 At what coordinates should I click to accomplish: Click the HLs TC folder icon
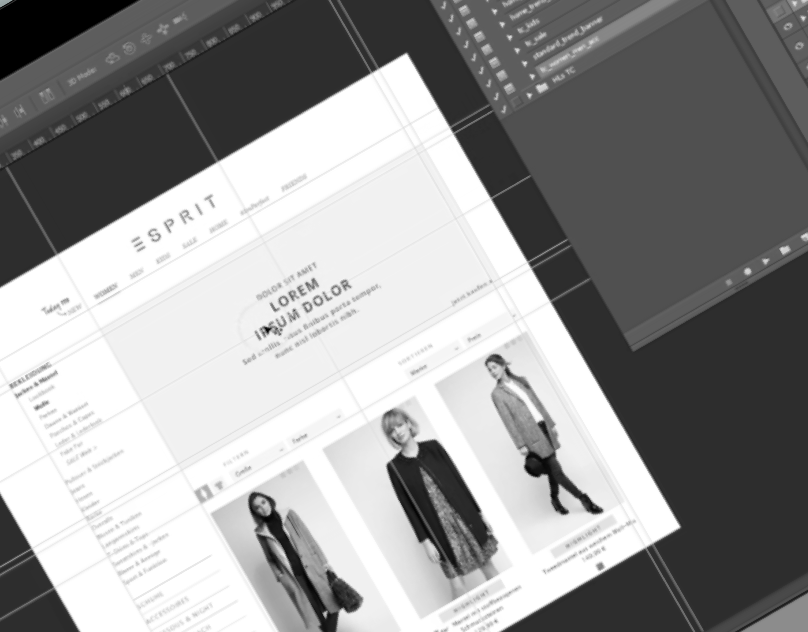click(542, 89)
